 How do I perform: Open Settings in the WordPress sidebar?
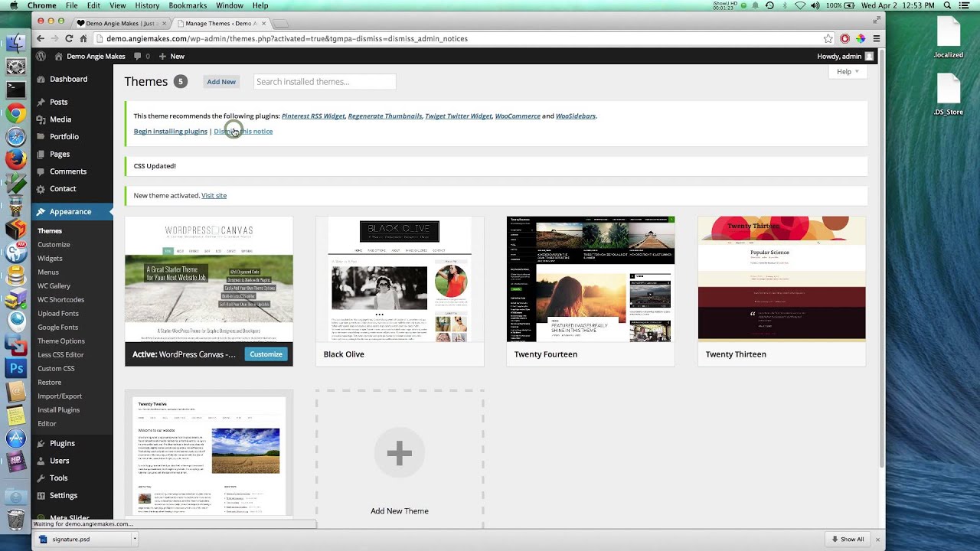(x=64, y=495)
